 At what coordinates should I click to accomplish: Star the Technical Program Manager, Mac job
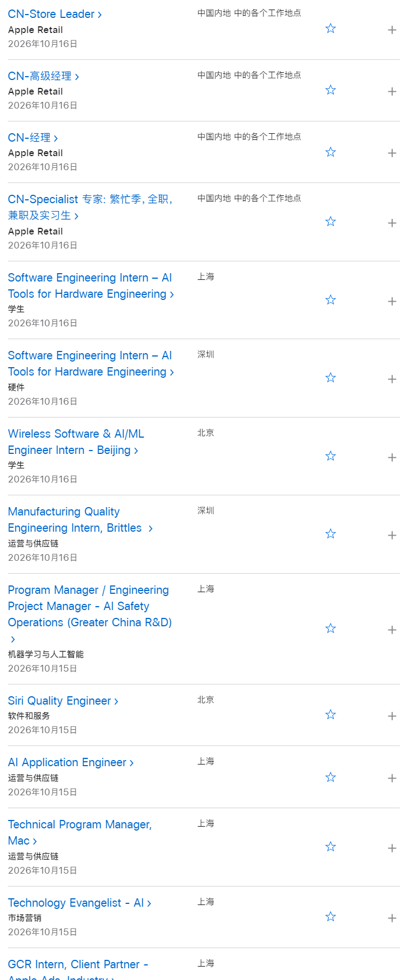[x=331, y=847]
